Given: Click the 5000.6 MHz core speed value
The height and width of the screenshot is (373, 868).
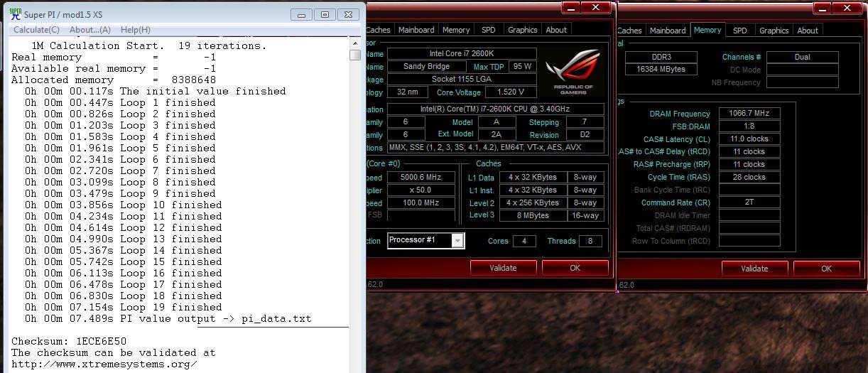Looking at the screenshot, I should pyautogui.click(x=421, y=177).
